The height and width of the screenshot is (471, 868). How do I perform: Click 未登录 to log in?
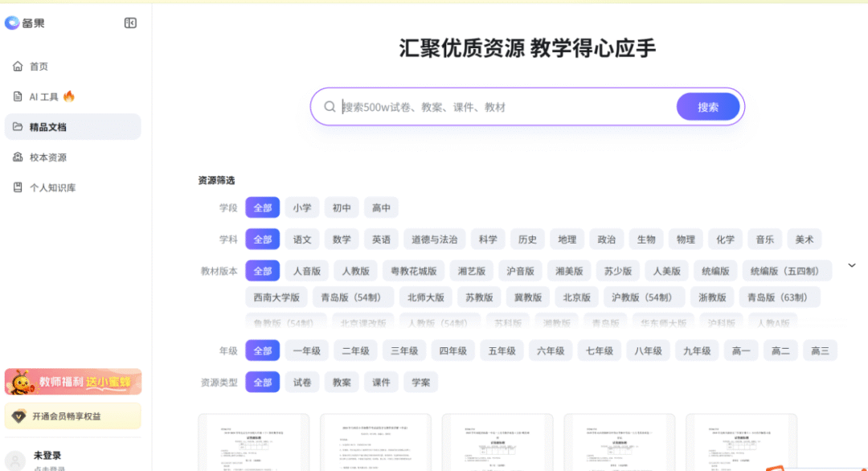pyautogui.click(x=47, y=456)
